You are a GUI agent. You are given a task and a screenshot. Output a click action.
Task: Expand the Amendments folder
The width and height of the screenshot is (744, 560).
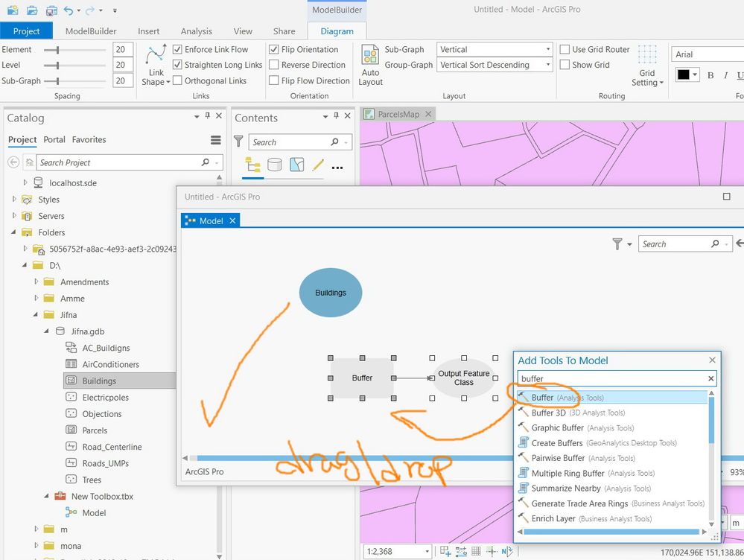pos(36,281)
